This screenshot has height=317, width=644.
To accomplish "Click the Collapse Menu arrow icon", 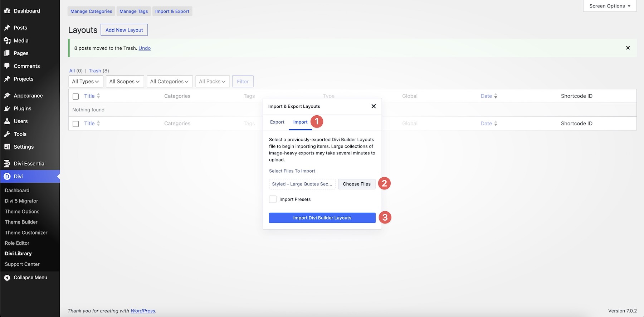I will coord(7,278).
